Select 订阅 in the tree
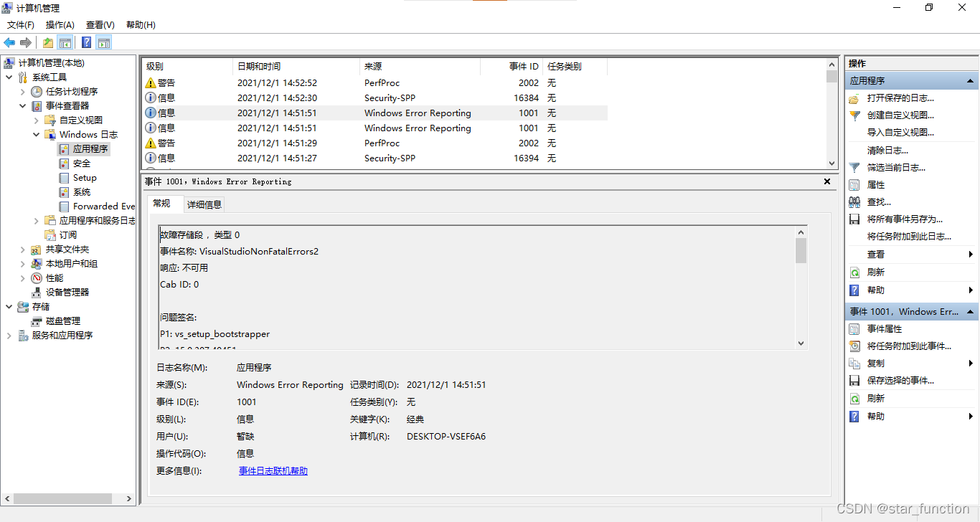 68,234
